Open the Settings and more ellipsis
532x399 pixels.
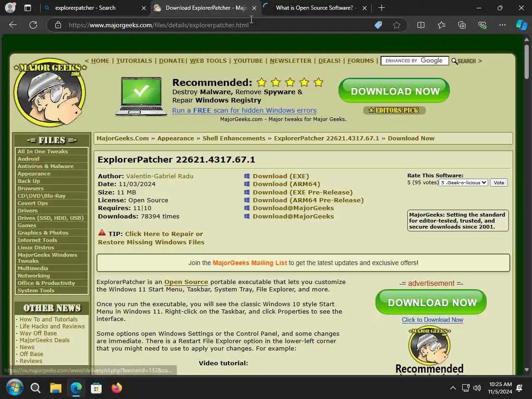tap(502, 25)
